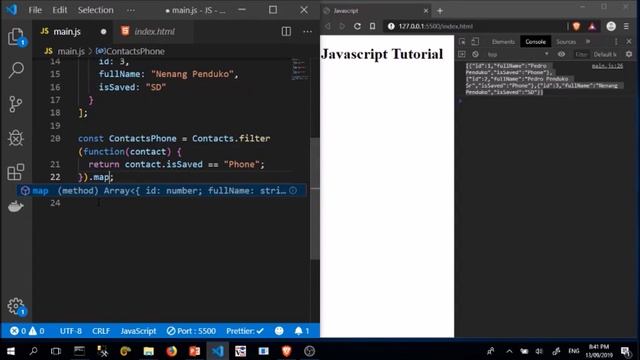Click the Brave Shields lion icon
The width and height of the screenshot is (640, 360).
[x=576, y=26]
